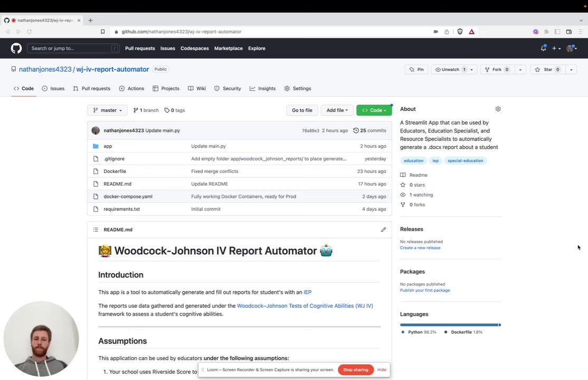Open the README table of contents icon
588x380 pixels.
tap(96, 230)
